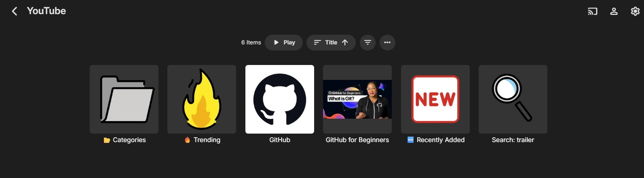
Task: Open the Trending flame thumbnail
Action: [x=202, y=99]
